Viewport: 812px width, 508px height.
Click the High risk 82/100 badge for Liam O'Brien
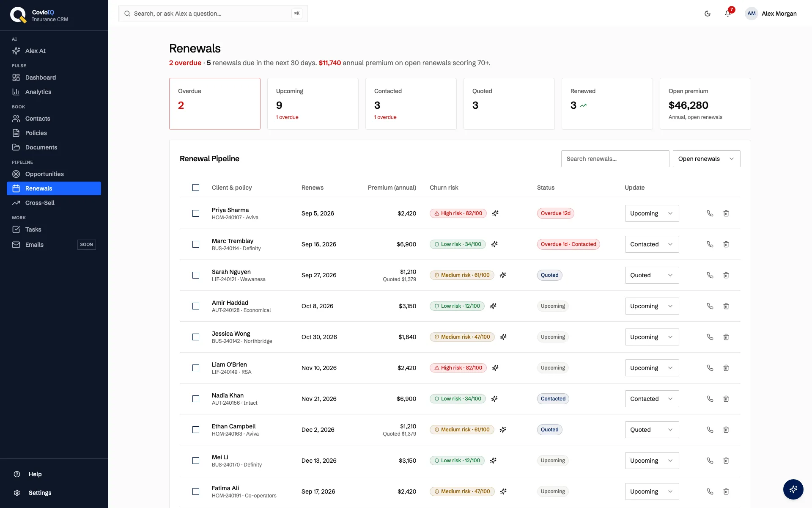458,368
